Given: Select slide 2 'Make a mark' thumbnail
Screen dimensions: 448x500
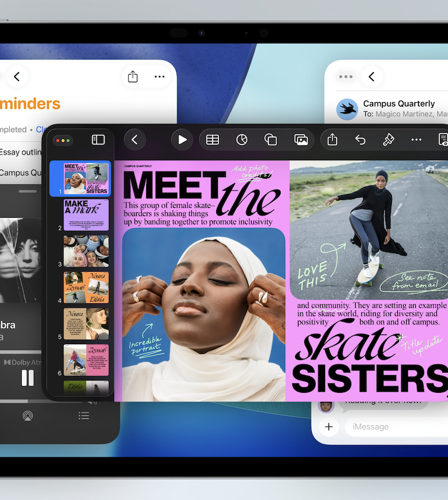Looking at the screenshot, I should pyautogui.click(x=86, y=215).
